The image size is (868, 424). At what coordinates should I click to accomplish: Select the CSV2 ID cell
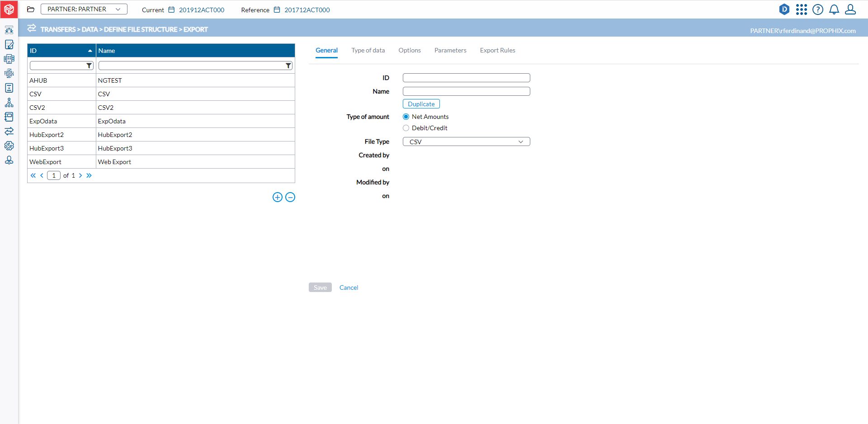tap(61, 108)
